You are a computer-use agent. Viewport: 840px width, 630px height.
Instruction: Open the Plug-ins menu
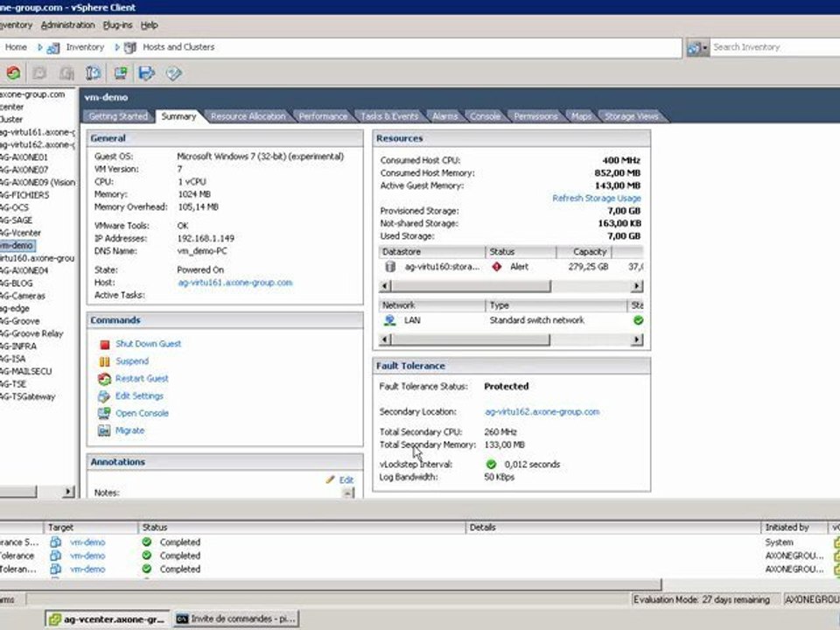(117, 25)
